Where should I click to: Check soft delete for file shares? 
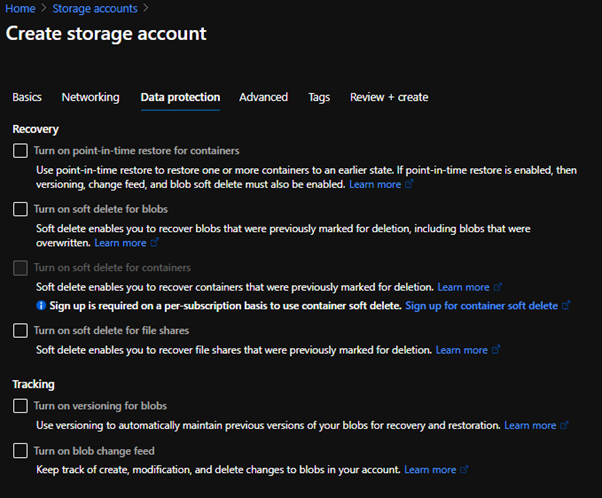point(20,331)
